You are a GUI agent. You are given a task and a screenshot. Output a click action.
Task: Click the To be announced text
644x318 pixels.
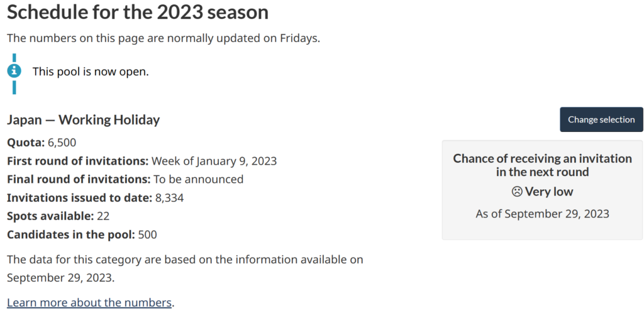198,179
